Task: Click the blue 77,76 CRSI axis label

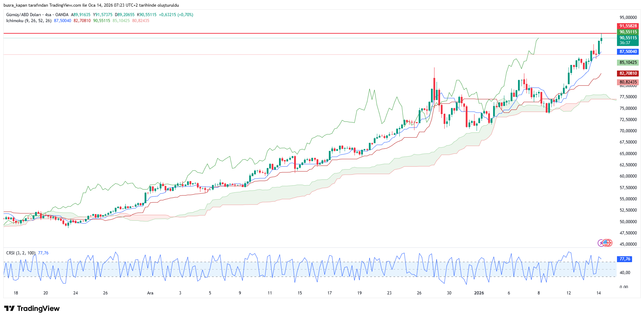Action: click(x=625, y=259)
